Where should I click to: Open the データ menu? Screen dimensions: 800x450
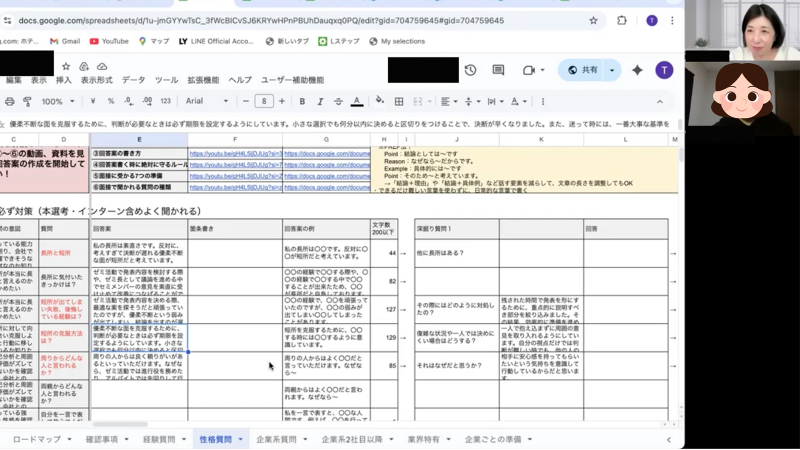click(134, 80)
